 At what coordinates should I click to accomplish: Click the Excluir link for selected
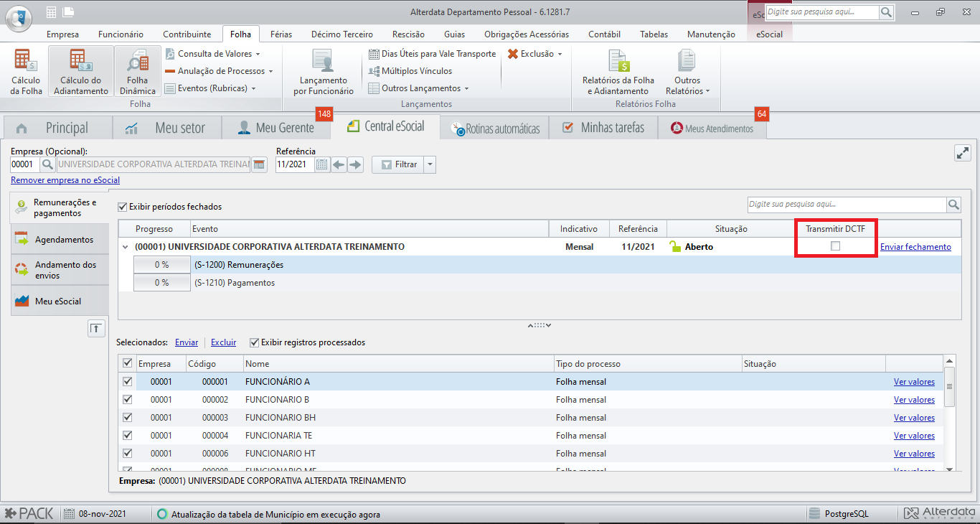coord(223,342)
